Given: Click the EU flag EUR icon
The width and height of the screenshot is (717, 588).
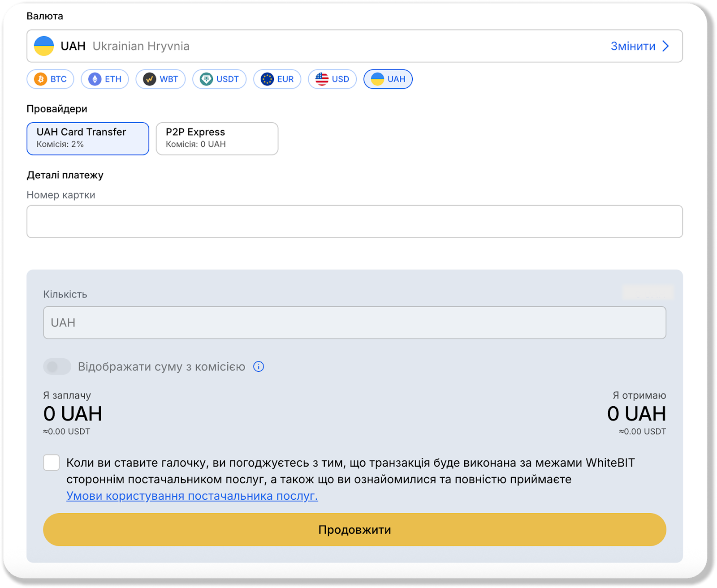Looking at the screenshot, I should 267,79.
